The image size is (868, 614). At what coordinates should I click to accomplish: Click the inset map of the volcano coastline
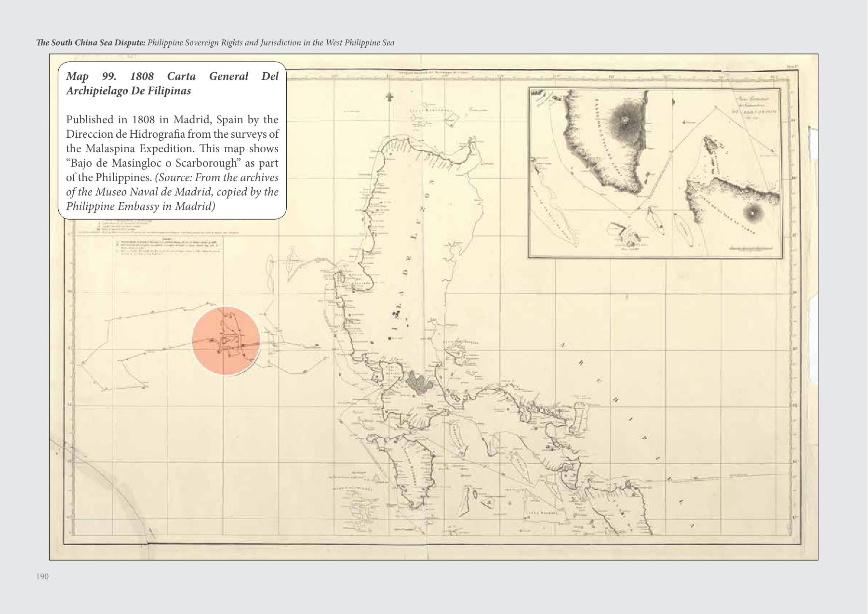(x=655, y=172)
